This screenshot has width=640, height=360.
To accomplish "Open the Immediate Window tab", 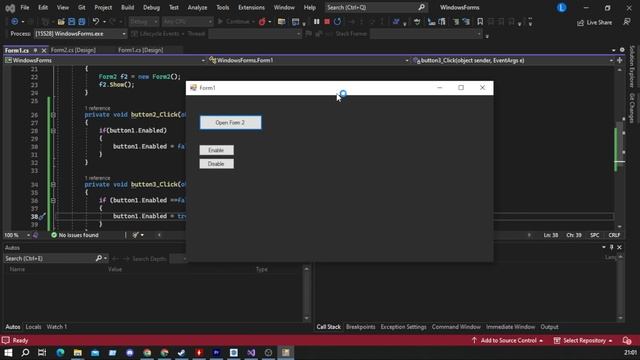I will click(510, 327).
